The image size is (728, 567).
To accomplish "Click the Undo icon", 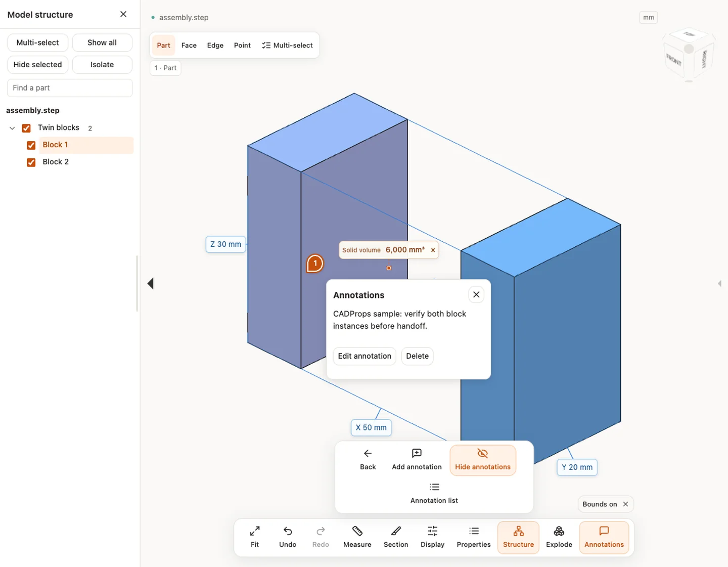I will tap(288, 531).
